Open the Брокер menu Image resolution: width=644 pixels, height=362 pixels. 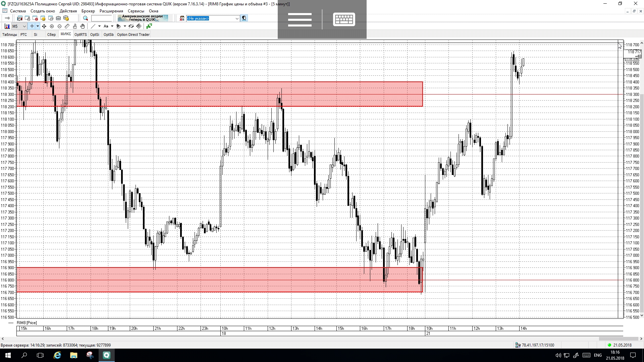[88, 11]
